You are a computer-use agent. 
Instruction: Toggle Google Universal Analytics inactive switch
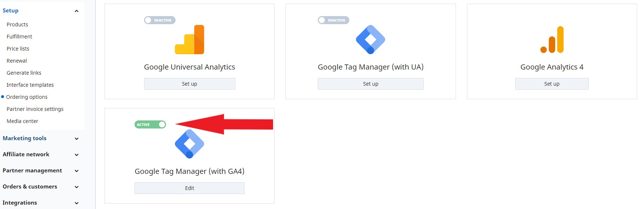coord(160,20)
